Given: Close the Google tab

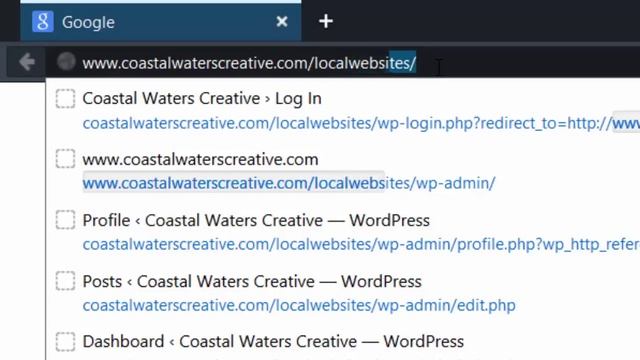Looking at the screenshot, I should coord(282,21).
